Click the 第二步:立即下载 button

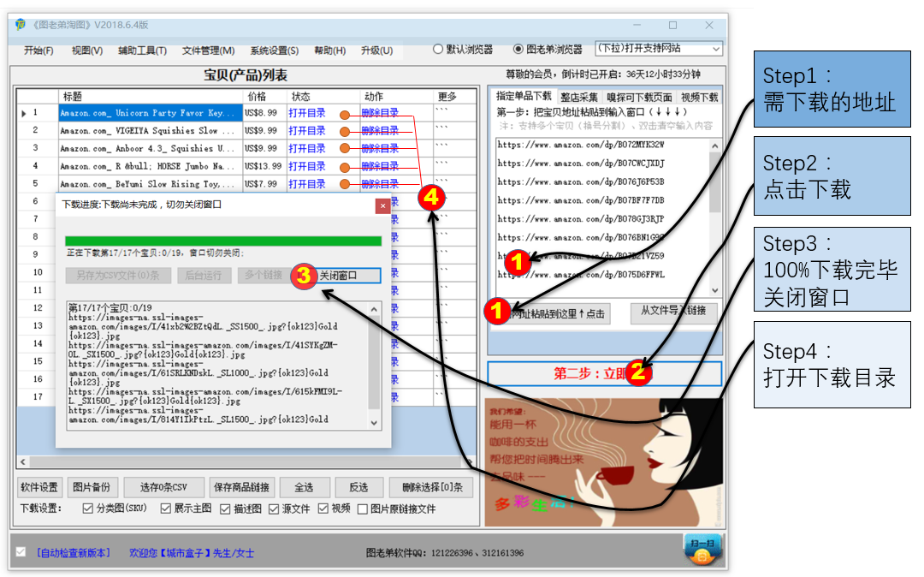(x=605, y=373)
